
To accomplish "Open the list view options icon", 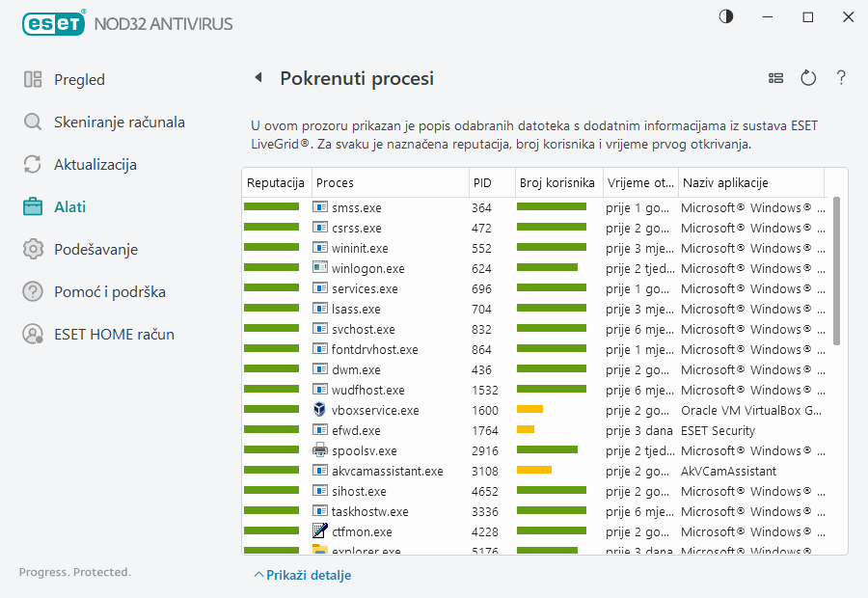I will (x=775, y=78).
